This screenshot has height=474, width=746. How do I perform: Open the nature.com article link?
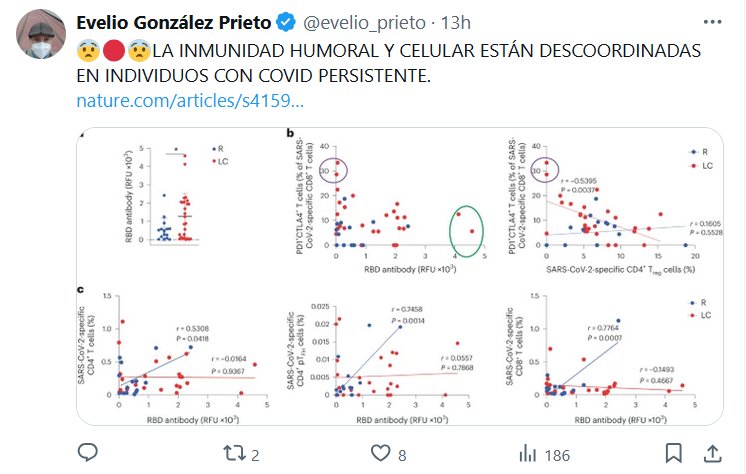[190, 101]
